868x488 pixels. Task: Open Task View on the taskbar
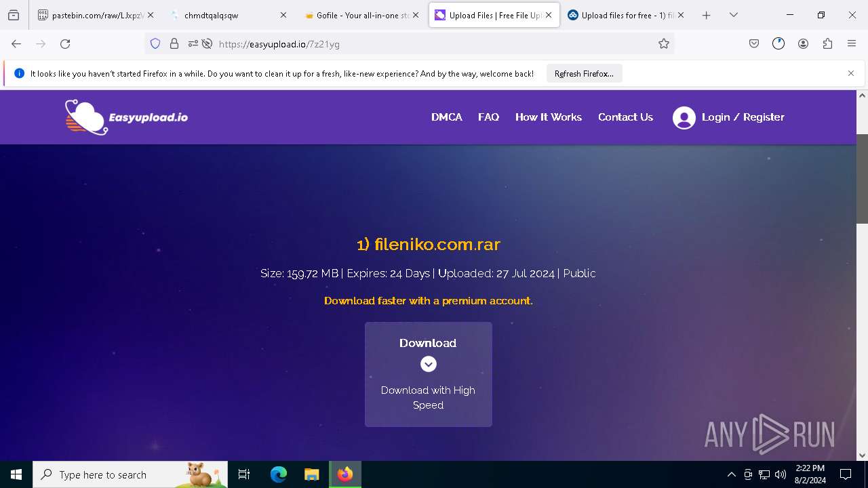[x=244, y=474]
